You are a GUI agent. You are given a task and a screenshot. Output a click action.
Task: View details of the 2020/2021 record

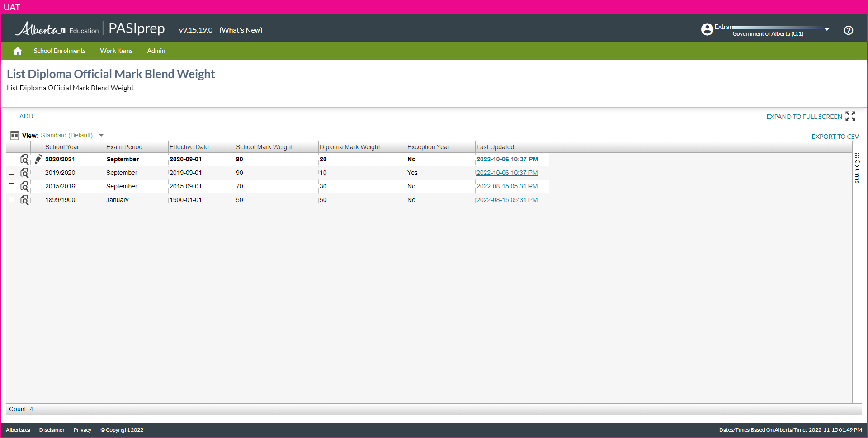24,160
